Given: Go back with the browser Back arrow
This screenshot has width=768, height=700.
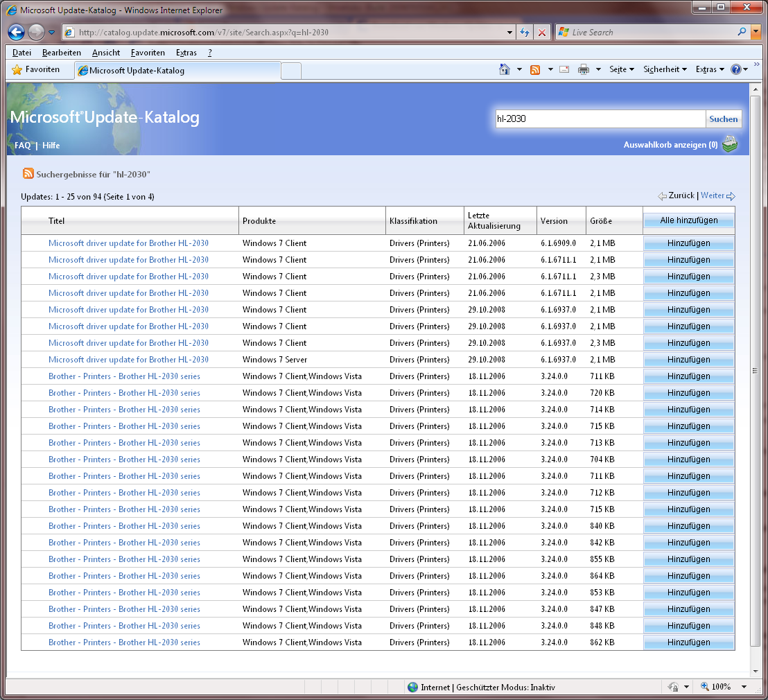Looking at the screenshot, I should (16, 33).
